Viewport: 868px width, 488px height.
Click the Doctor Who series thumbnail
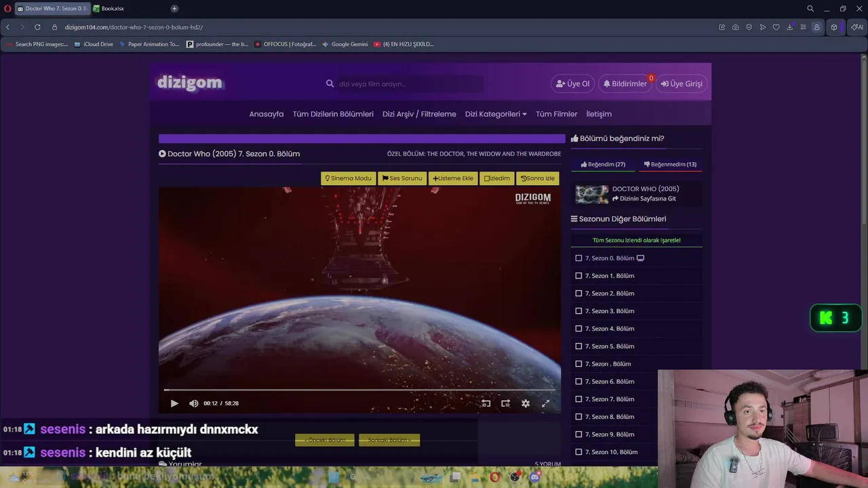point(592,194)
